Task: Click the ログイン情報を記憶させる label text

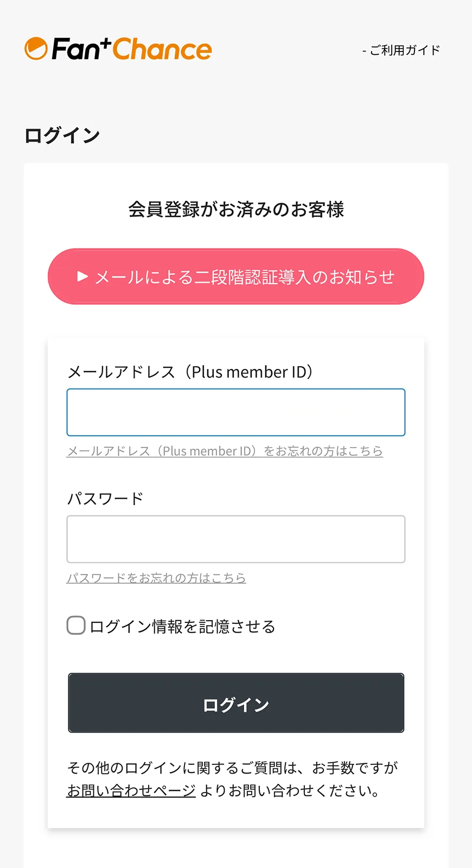Action: pyautogui.click(x=183, y=627)
